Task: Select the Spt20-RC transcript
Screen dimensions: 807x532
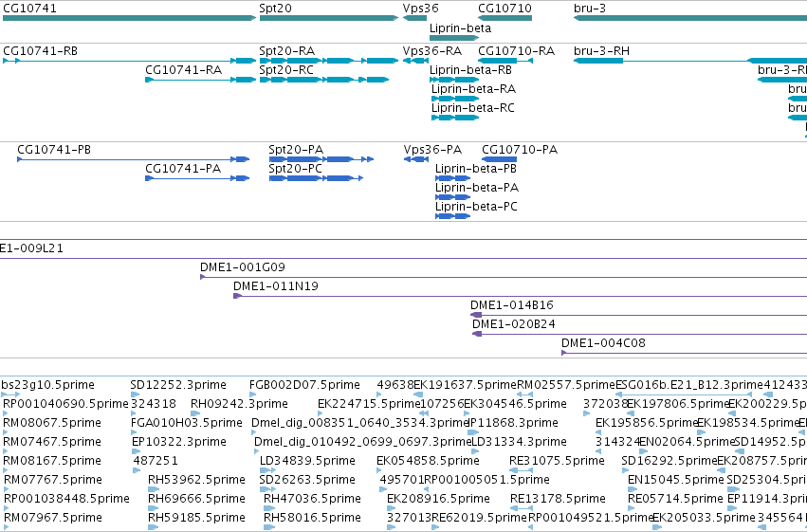Action: (324, 80)
